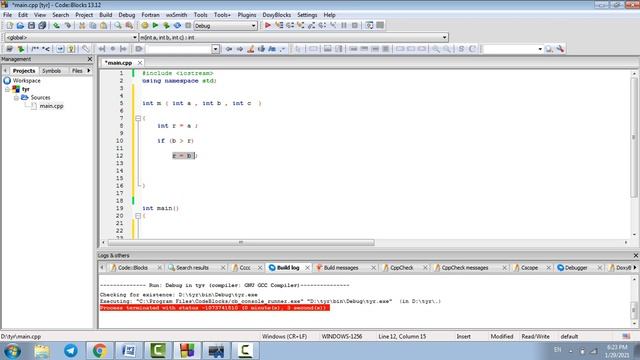Switch to the Files tab in Management
The height and width of the screenshot is (360, 640).
point(77,71)
